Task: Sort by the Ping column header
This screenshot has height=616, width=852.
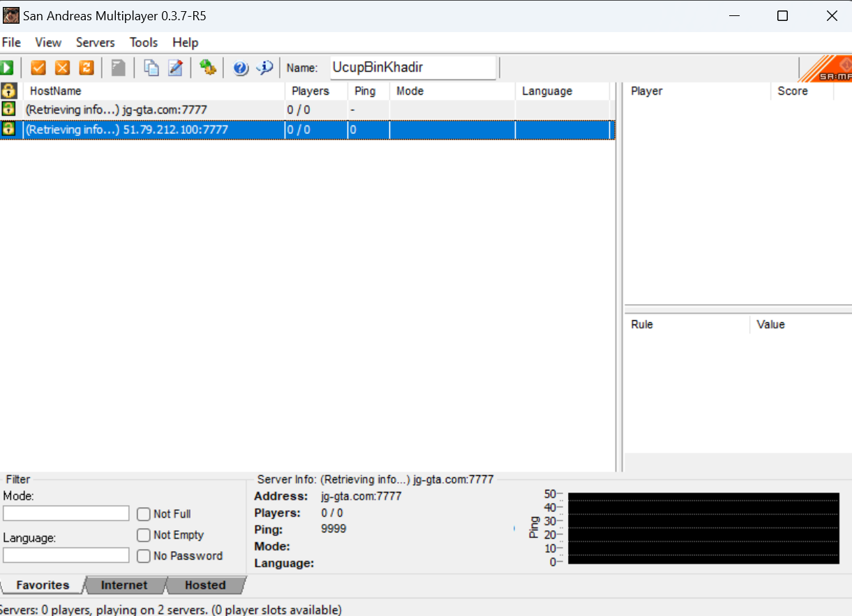Action: pyautogui.click(x=368, y=91)
